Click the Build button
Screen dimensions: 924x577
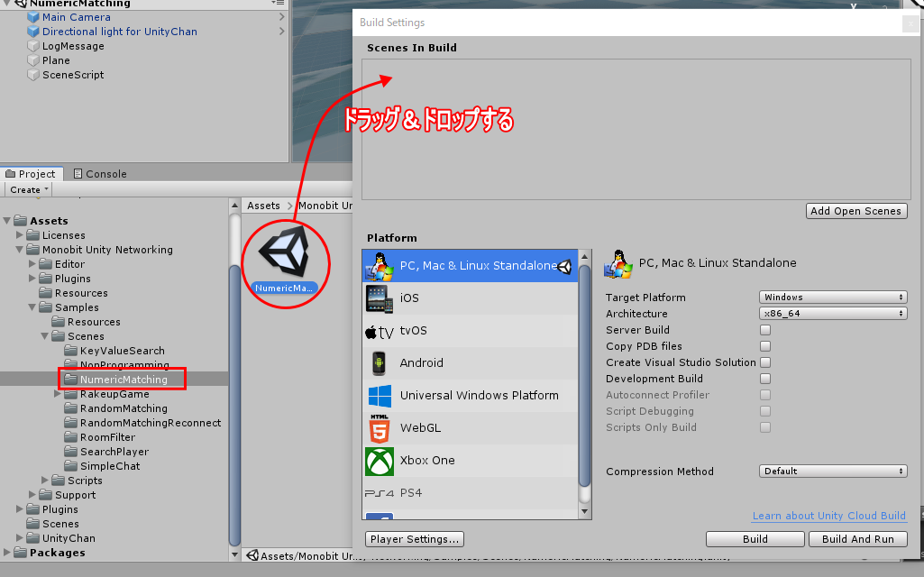tap(755, 539)
